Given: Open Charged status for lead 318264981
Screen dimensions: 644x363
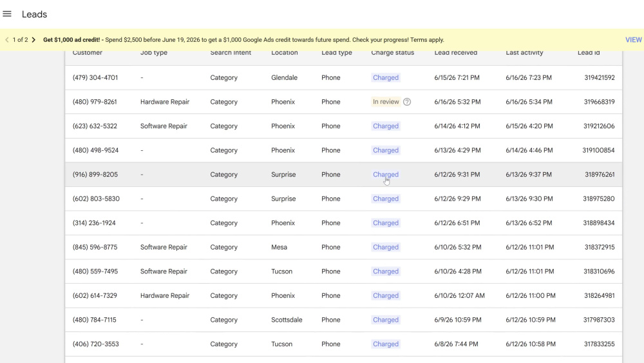Looking at the screenshot, I should click(x=386, y=296).
